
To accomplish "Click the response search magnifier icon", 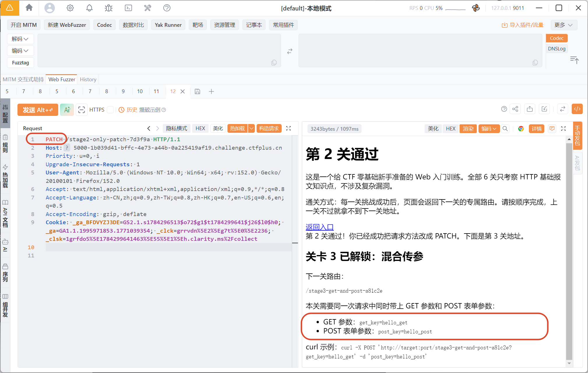I will 505,129.
